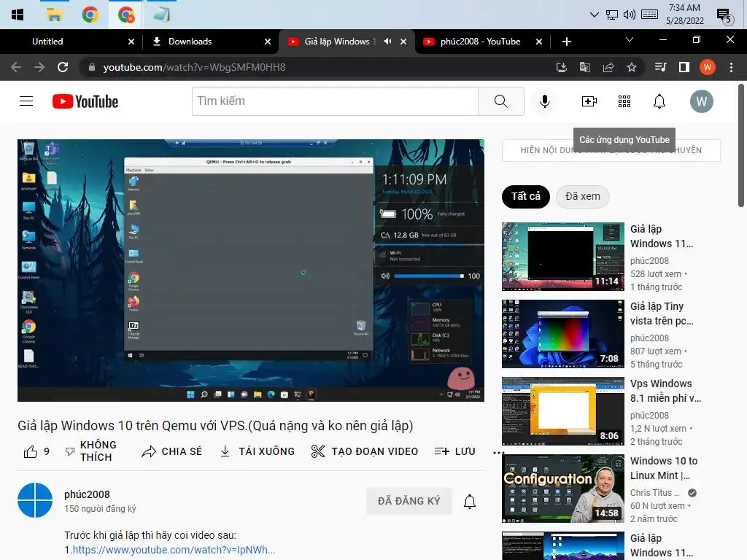Open Chrome profile W avatar in toolbar
The height and width of the screenshot is (560, 747).
tap(708, 67)
